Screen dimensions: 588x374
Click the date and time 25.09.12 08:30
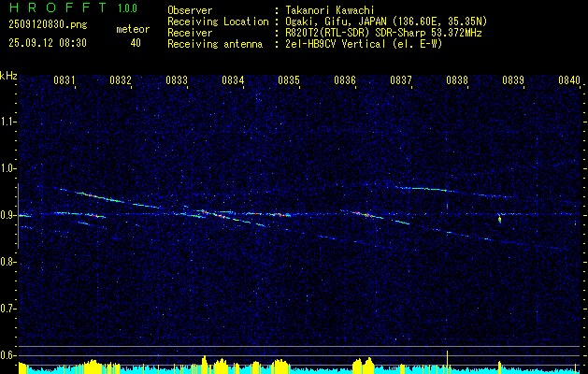48,43
